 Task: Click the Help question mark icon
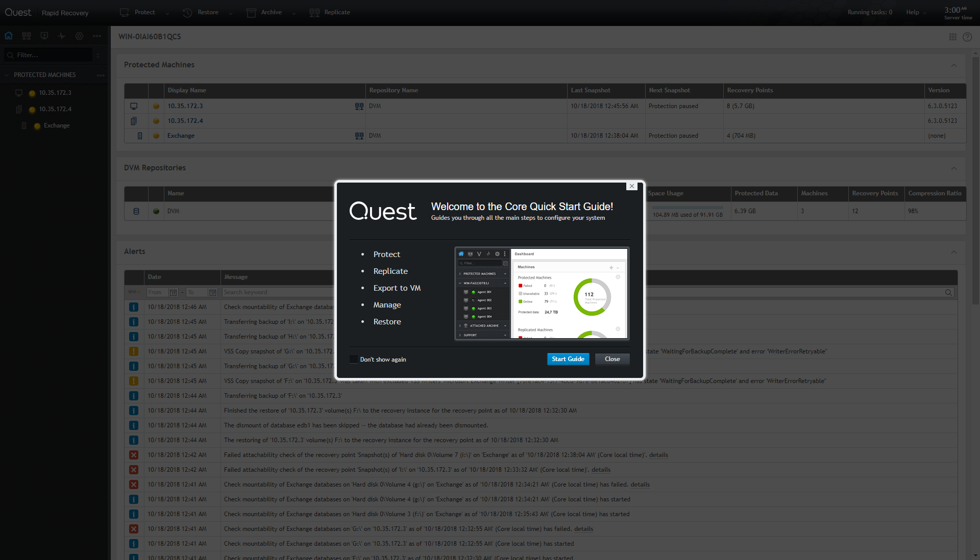click(x=967, y=37)
